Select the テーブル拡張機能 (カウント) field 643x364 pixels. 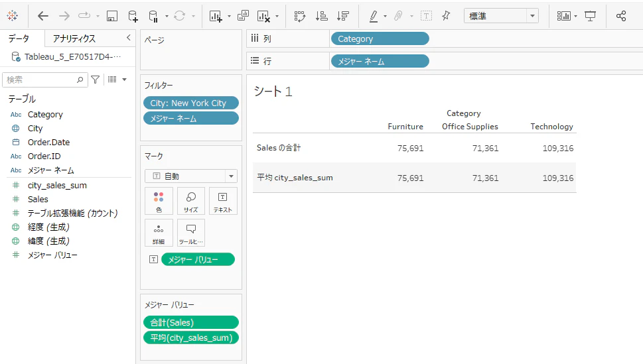click(72, 213)
